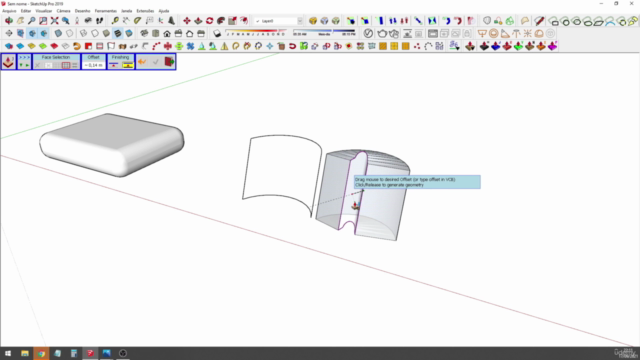Select the Protractor tool
The width and height of the screenshot is (640, 360).
(138, 20)
